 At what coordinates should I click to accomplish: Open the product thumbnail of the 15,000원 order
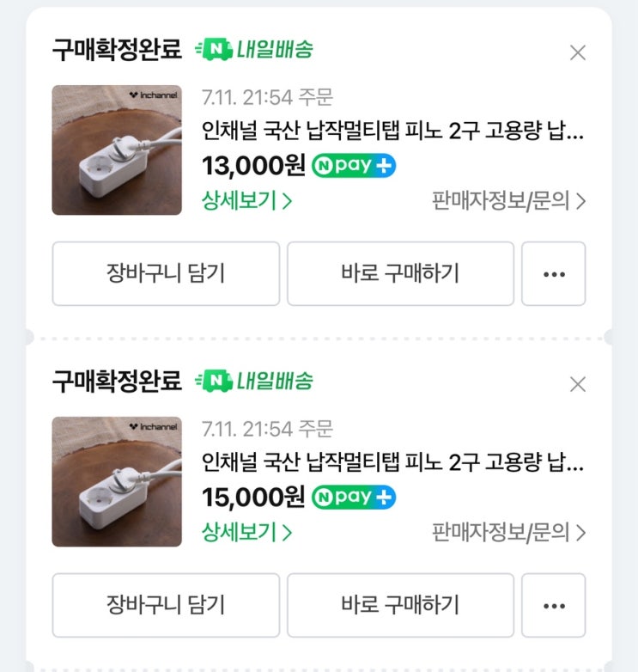click(117, 481)
